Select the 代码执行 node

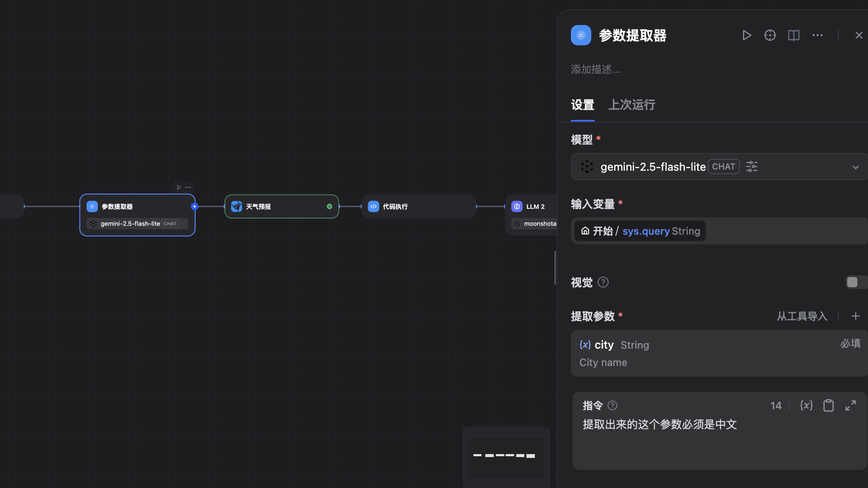(419, 206)
